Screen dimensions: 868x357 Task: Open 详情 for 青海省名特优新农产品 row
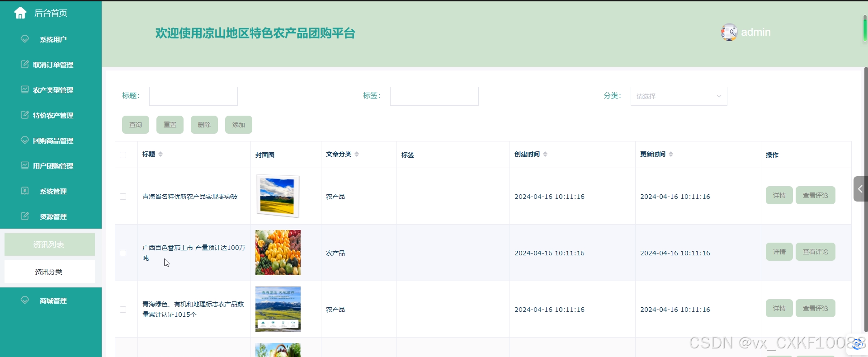[779, 195]
